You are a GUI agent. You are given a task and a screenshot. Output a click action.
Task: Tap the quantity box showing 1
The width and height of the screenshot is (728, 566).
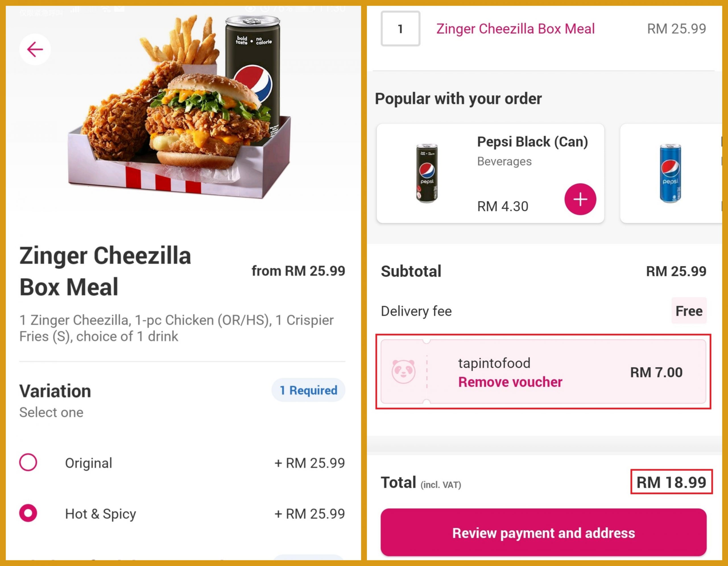tap(400, 29)
